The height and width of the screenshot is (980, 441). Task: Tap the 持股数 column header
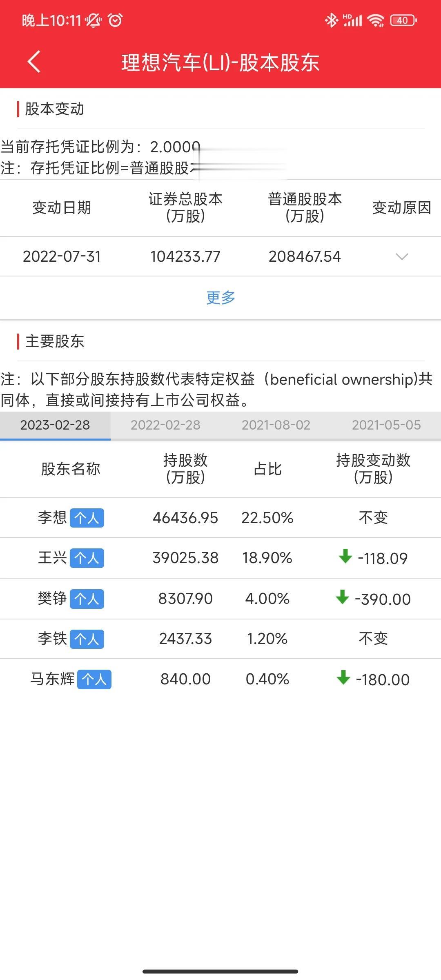[185, 469]
